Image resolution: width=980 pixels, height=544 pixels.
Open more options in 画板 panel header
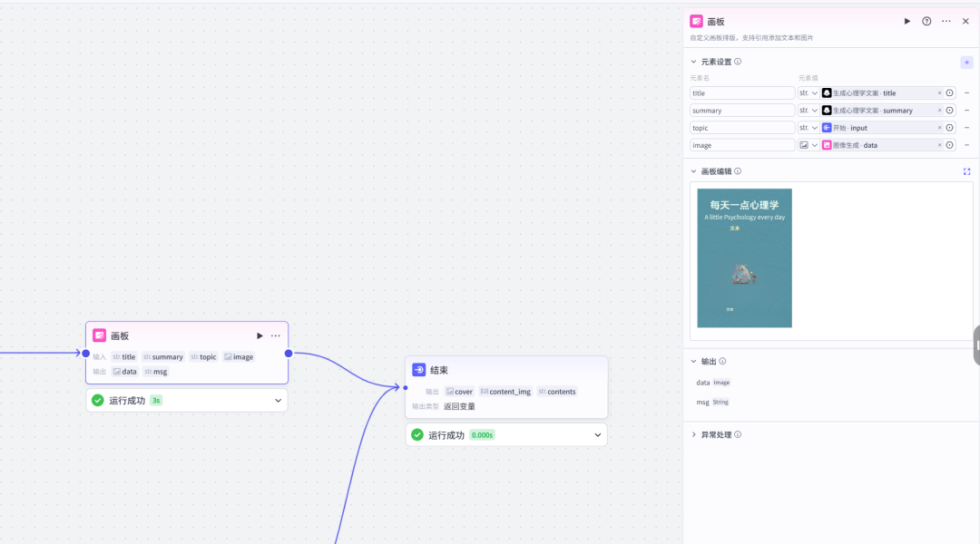click(946, 21)
